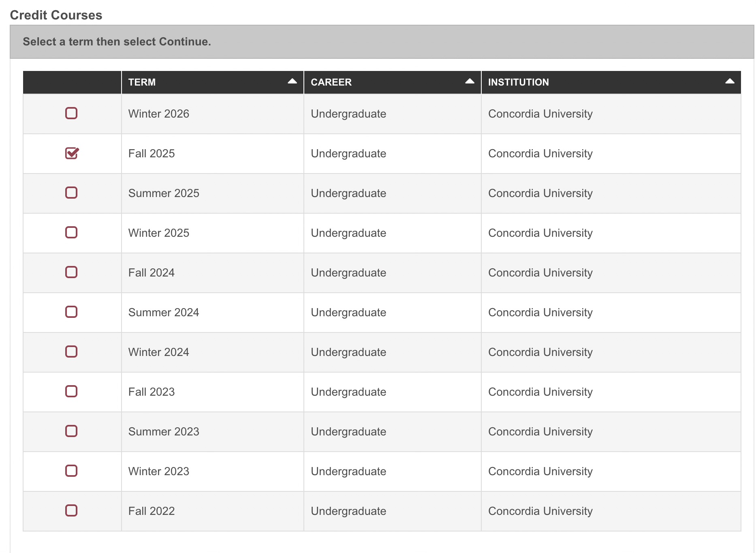Check the Winter 2023 term box
The image size is (756, 553).
click(x=71, y=471)
